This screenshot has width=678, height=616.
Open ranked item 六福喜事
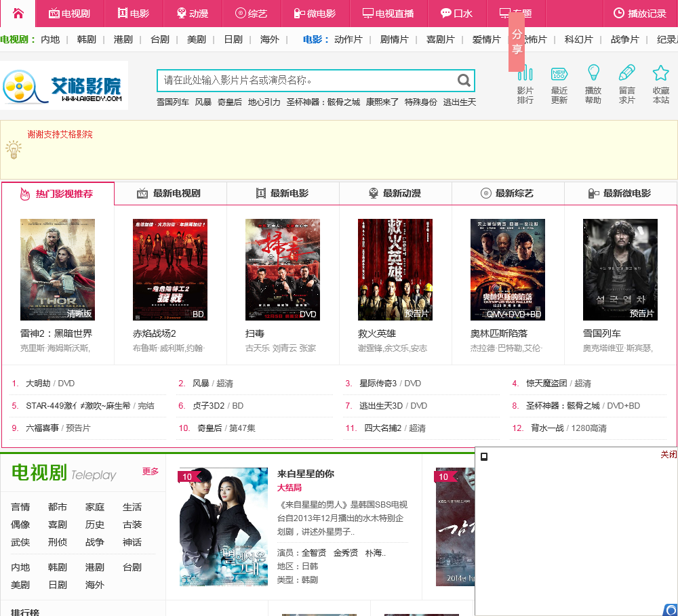(42, 428)
